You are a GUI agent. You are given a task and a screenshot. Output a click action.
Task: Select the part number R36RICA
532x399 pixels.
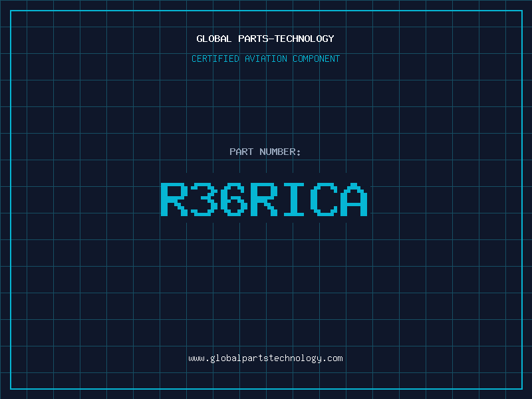click(264, 199)
